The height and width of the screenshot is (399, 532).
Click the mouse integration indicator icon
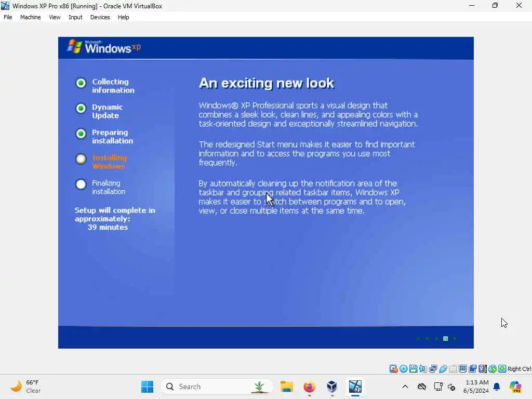(x=493, y=368)
